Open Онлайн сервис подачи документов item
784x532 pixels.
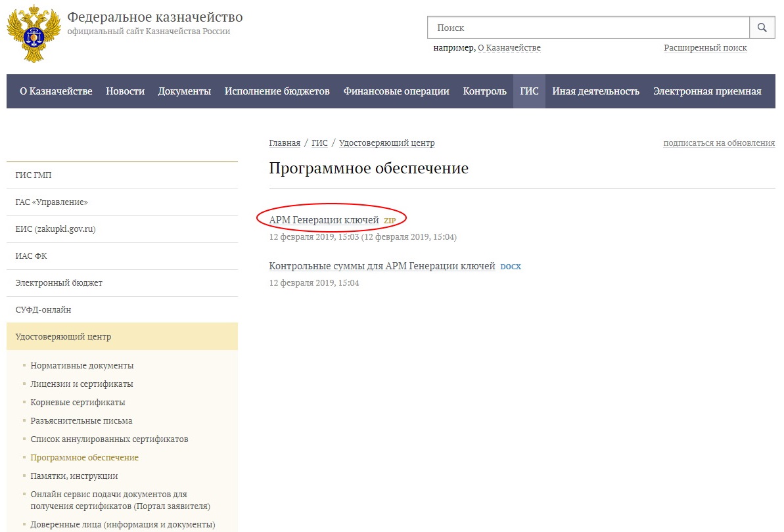(x=120, y=500)
